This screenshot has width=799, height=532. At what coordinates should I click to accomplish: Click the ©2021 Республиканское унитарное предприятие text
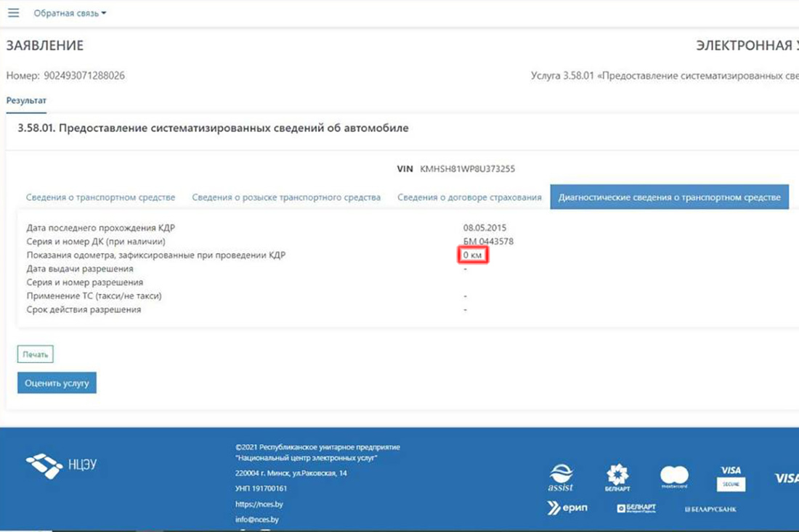(x=317, y=448)
